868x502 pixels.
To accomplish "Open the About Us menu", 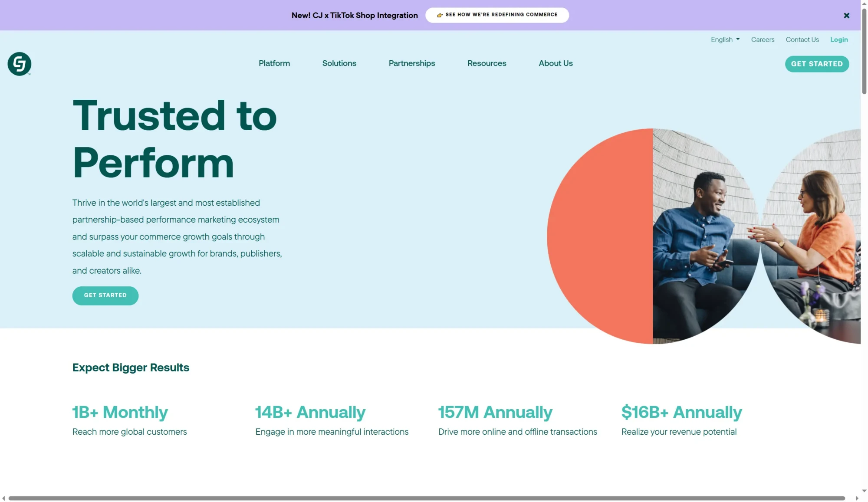I will [556, 63].
